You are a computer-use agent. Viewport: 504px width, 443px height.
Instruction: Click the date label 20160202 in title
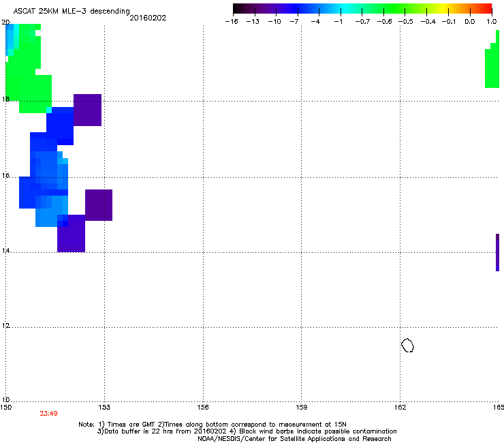click(x=148, y=18)
